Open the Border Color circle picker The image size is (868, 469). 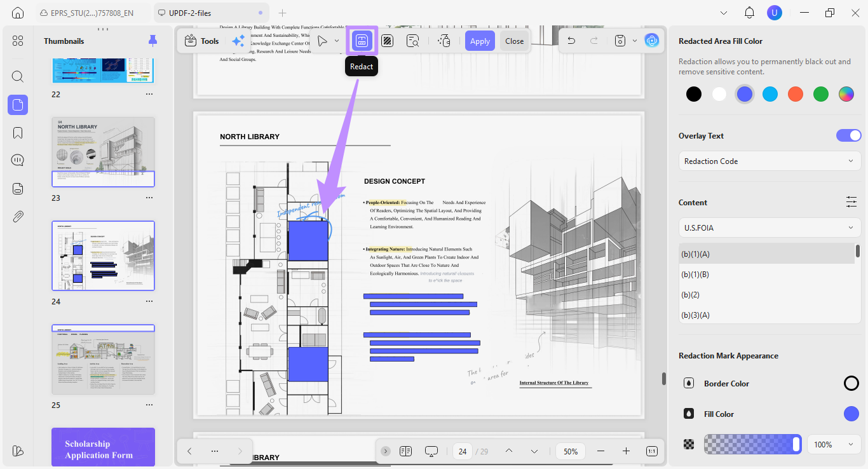[x=851, y=383]
